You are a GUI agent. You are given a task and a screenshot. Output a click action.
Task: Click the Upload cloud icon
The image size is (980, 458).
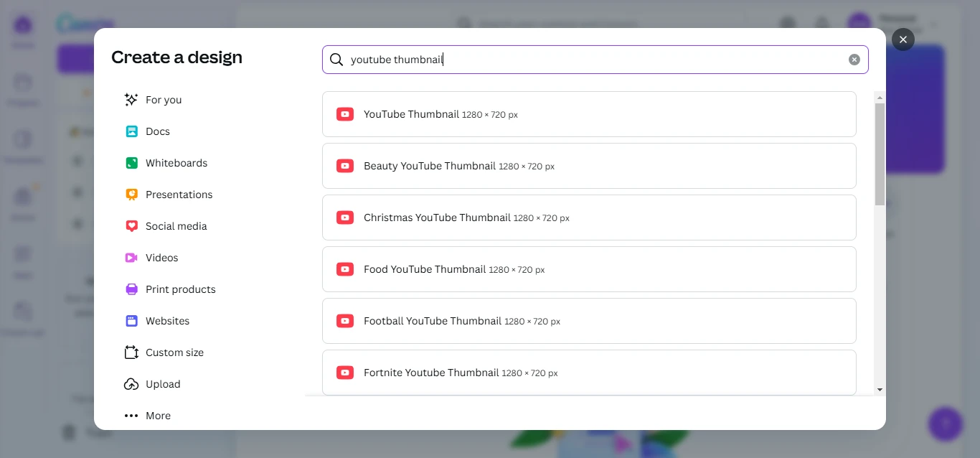[131, 384]
